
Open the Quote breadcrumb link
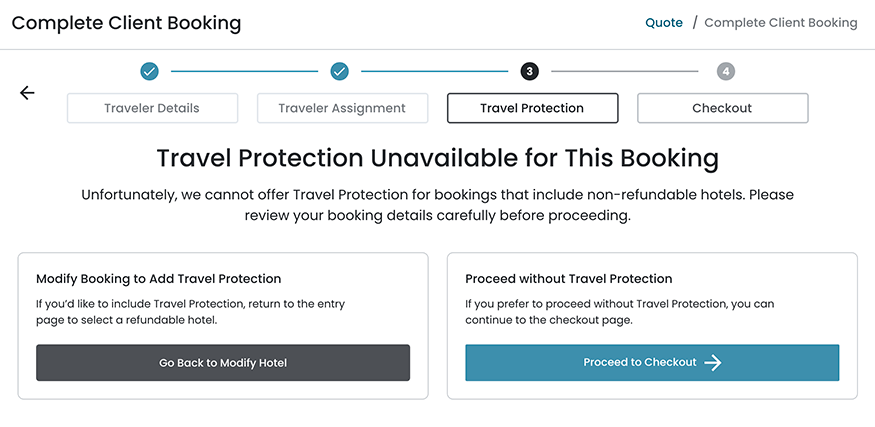(664, 22)
